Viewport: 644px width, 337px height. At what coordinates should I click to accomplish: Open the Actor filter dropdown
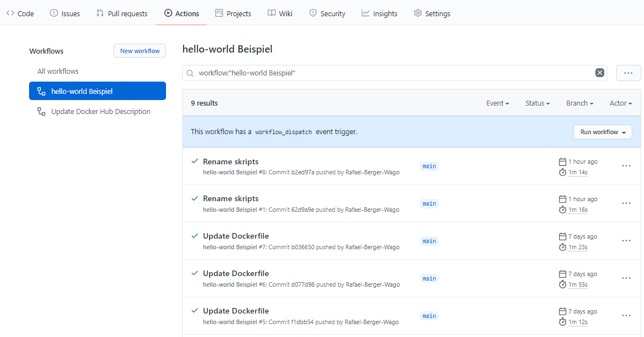click(621, 103)
